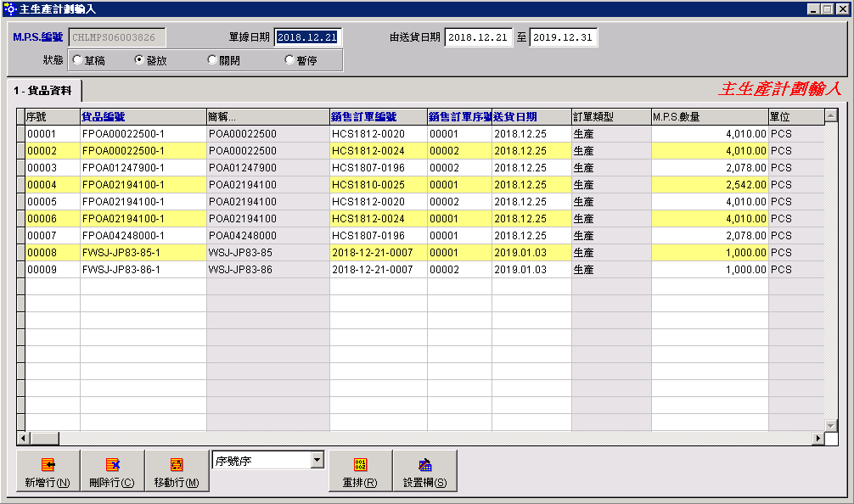
Task: Click the 單位 column header
Action: pyautogui.click(x=796, y=116)
